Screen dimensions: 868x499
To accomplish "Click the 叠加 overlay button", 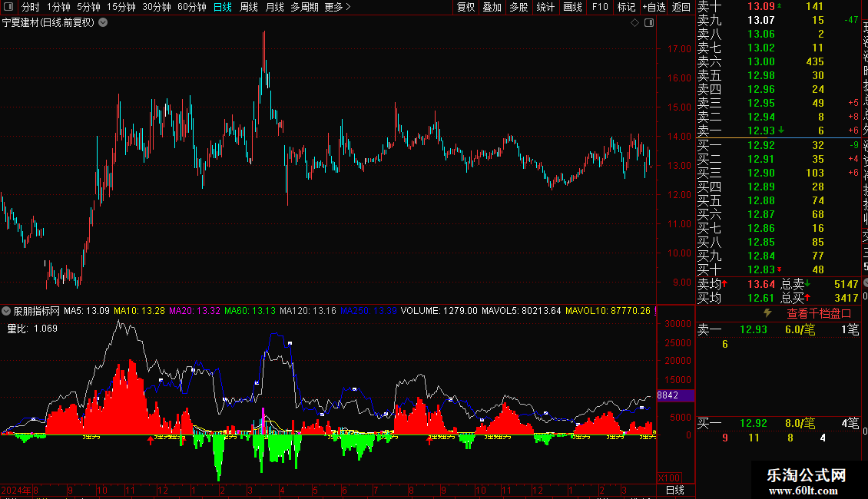I will (492, 7).
